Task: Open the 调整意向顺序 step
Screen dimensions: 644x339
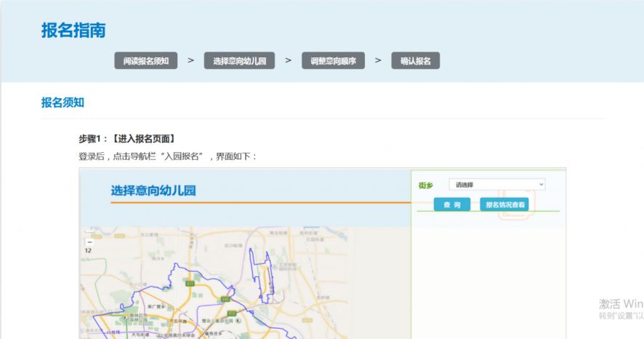Action: (333, 61)
